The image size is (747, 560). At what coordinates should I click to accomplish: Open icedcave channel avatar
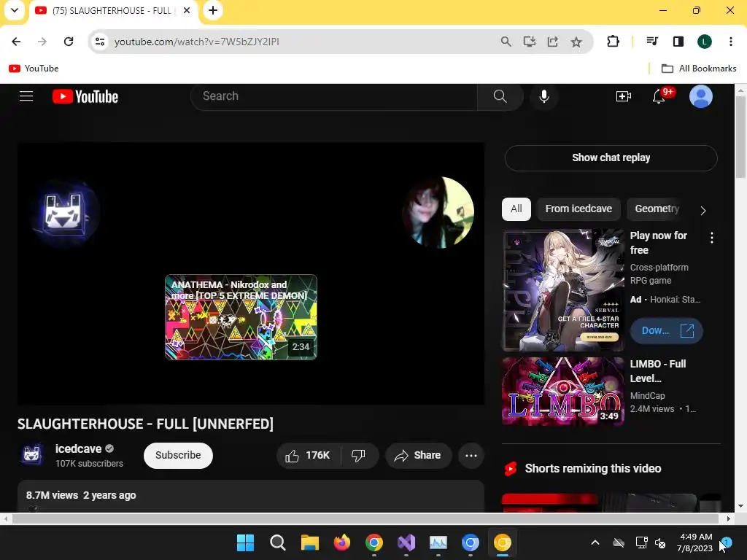[31, 455]
